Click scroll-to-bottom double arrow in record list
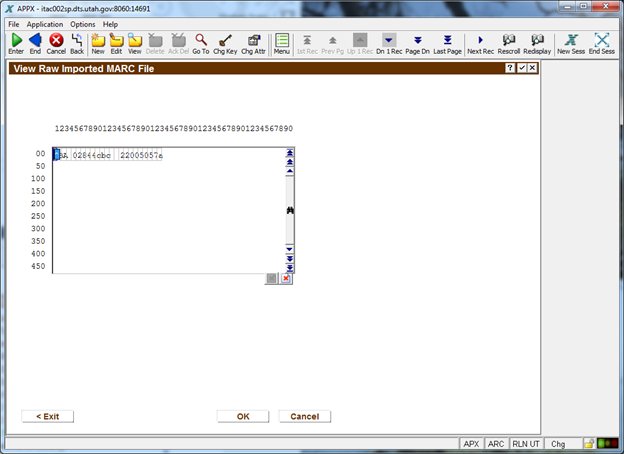Screen dimensions: 624x454 click(x=290, y=267)
